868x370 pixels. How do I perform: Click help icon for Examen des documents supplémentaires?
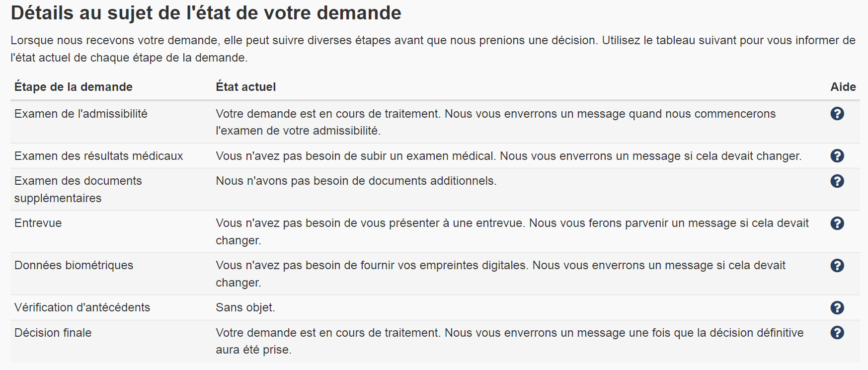[x=837, y=181]
